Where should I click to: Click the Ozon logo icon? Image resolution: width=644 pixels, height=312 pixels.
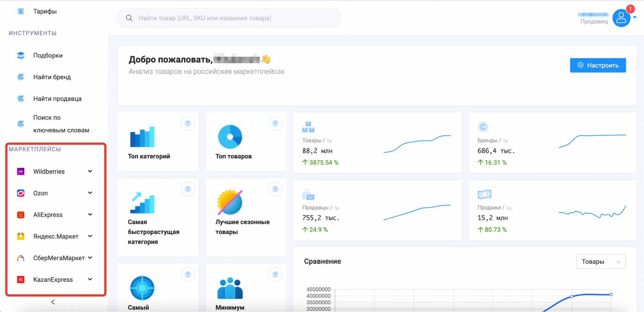(x=21, y=193)
